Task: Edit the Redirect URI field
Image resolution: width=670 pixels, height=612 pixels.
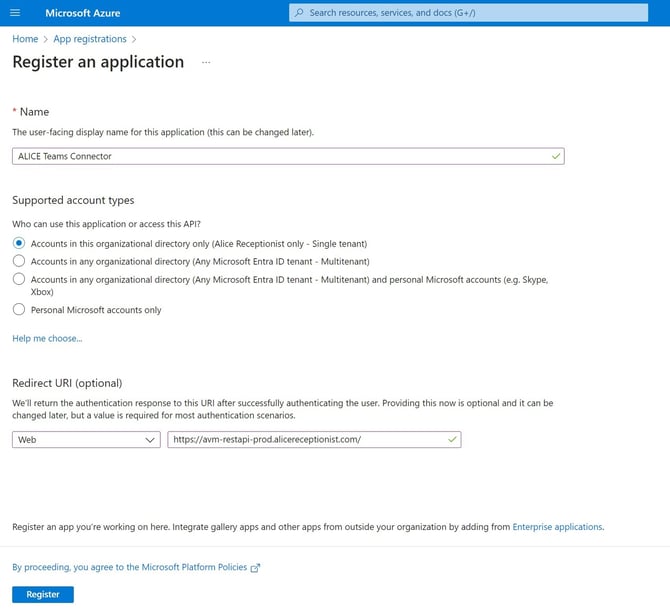Action: [x=314, y=439]
